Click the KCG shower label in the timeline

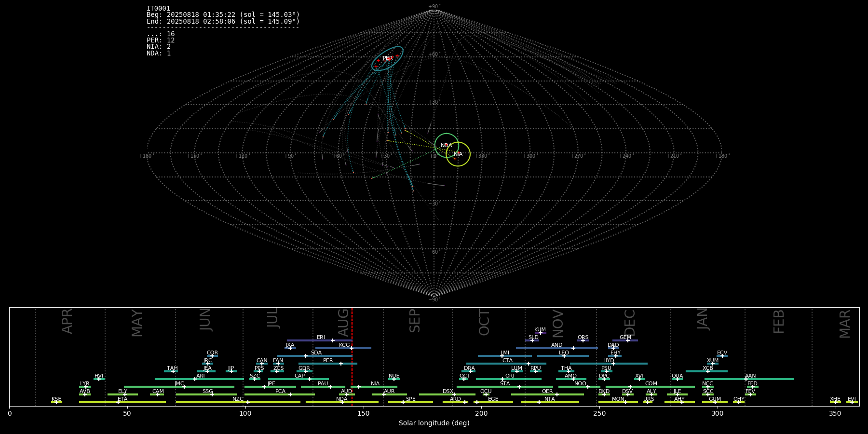coord(344,345)
